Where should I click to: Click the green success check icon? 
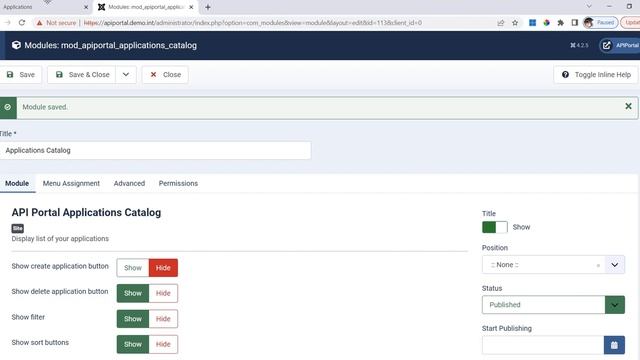[x=8, y=107]
